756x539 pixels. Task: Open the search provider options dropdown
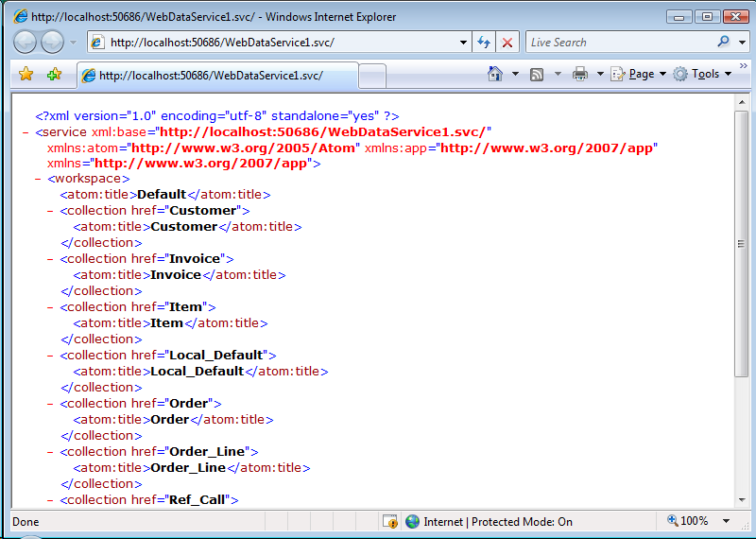741,43
